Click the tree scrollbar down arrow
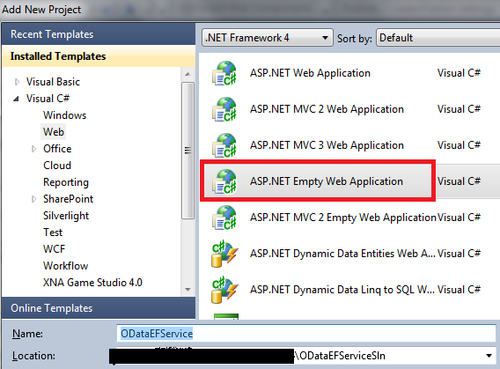The image size is (500, 369). [188, 290]
